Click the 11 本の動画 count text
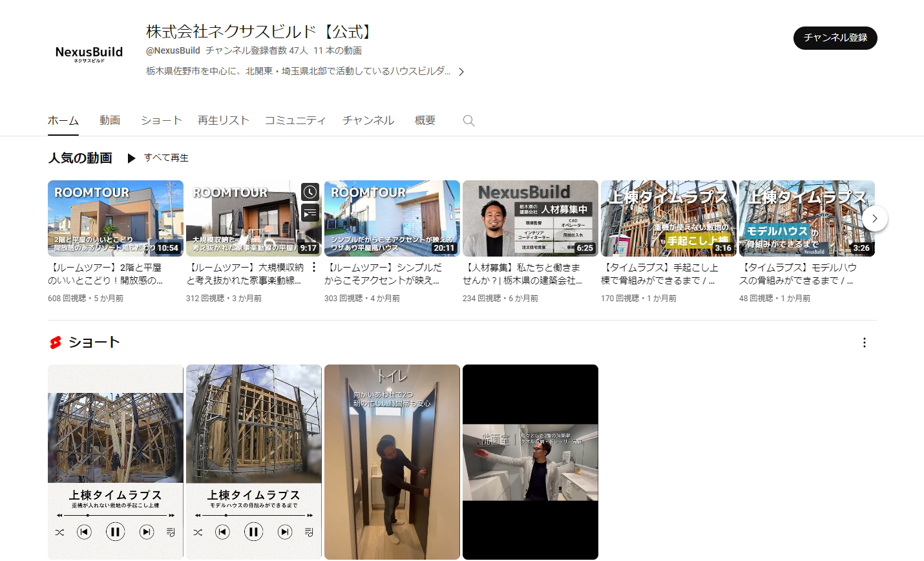924x561 pixels. point(337,50)
